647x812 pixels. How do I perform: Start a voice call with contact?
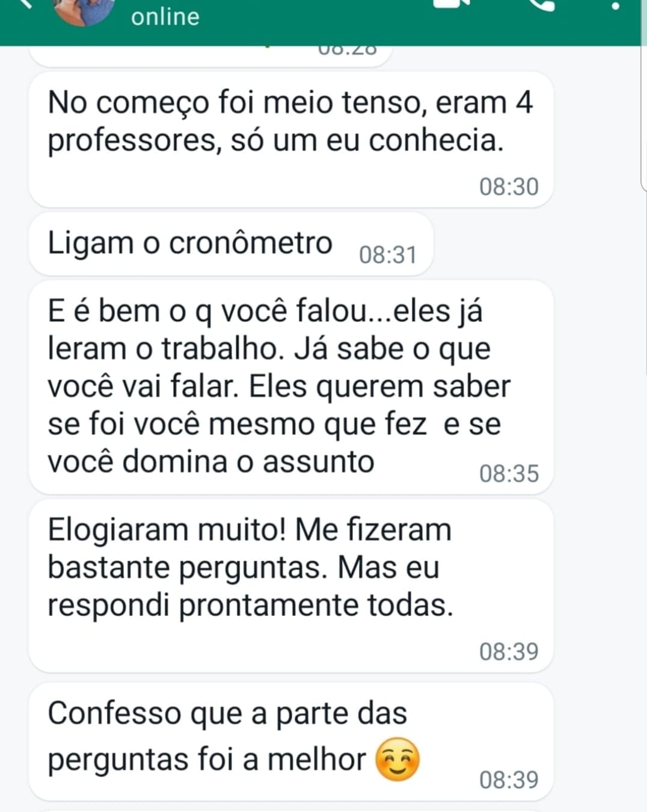[x=541, y=4]
